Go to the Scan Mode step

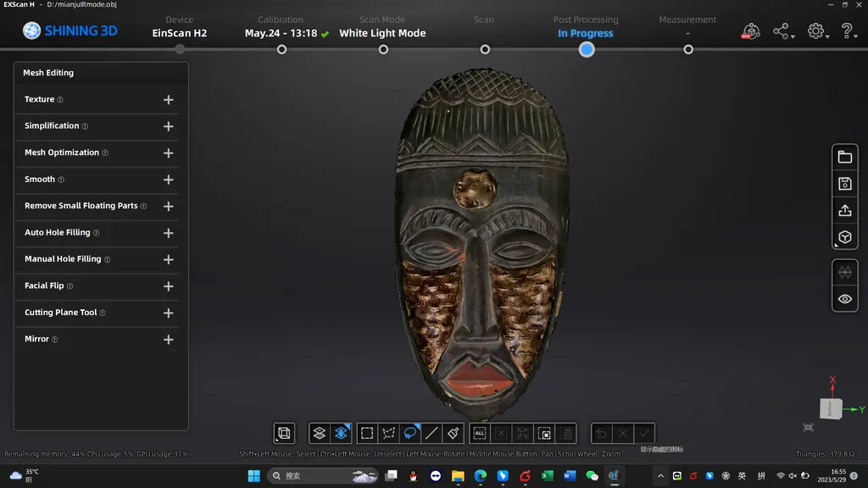383,49
